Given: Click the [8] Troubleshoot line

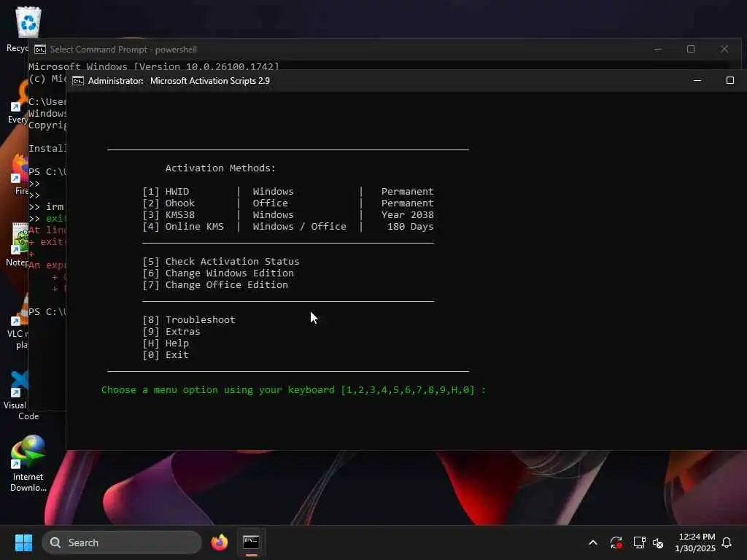Looking at the screenshot, I should 189,320.
